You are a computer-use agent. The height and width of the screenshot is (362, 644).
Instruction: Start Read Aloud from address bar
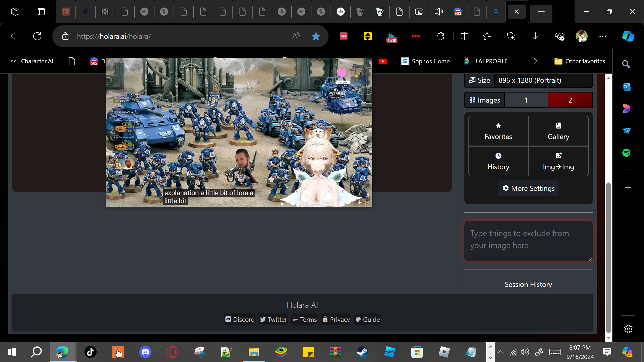(x=296, y=36)
